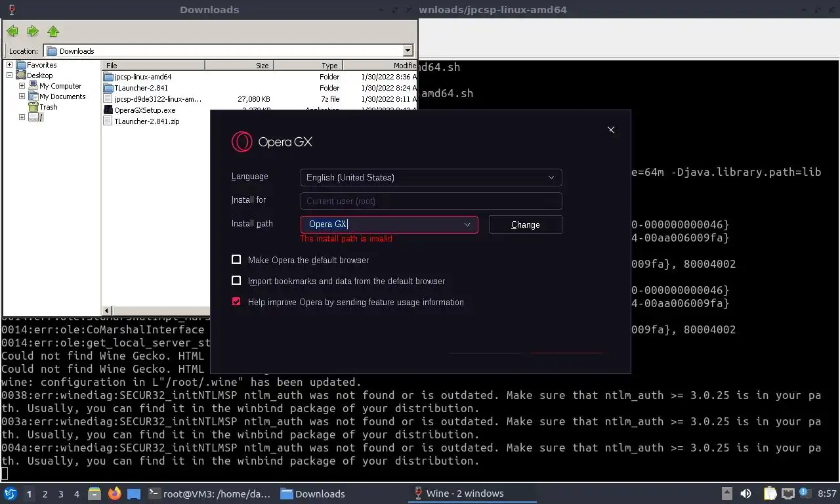
Task: Click the clock showing 8:57
Action: (x=827, y=493)
